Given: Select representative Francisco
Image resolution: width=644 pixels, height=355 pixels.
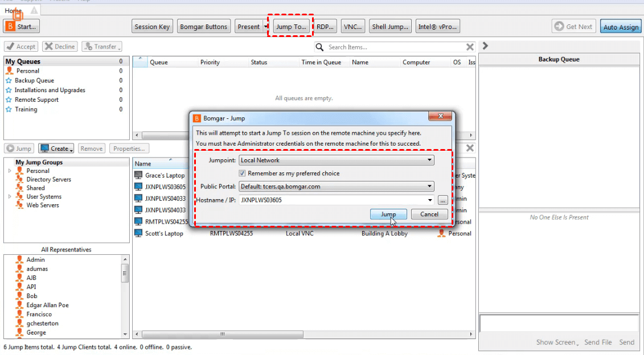Looking at the screenshot, I should [x=39, y=314].
